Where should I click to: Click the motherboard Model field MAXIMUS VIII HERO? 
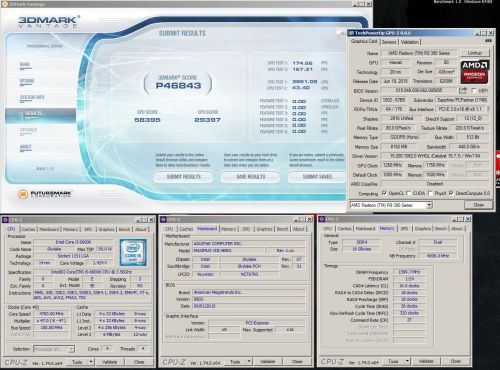229,250
